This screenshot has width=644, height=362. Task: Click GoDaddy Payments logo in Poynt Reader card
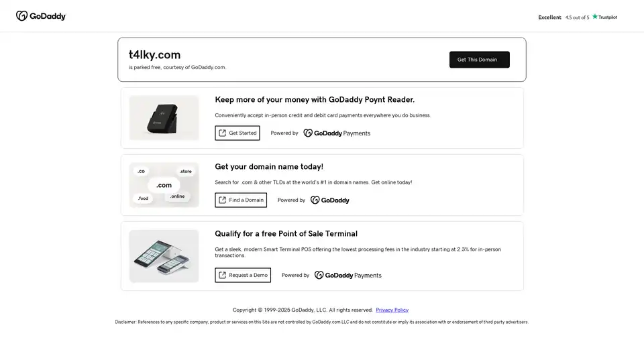(x=337, y=133)
